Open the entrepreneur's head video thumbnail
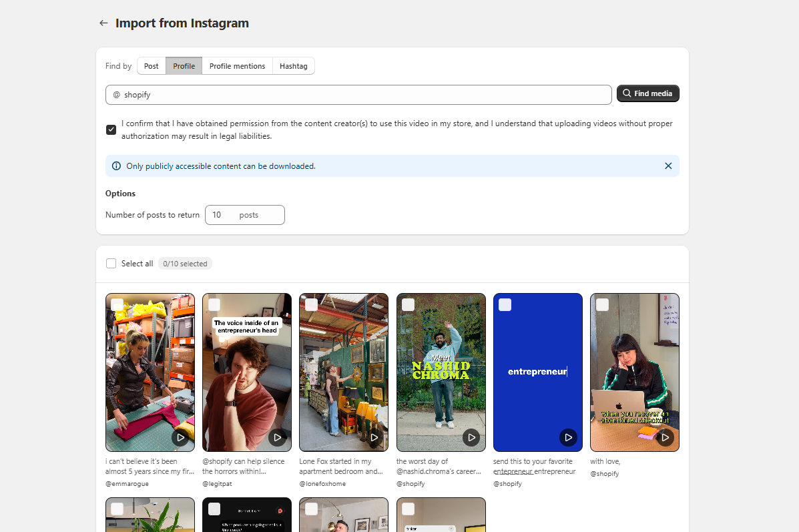 (x=246, y=372)
